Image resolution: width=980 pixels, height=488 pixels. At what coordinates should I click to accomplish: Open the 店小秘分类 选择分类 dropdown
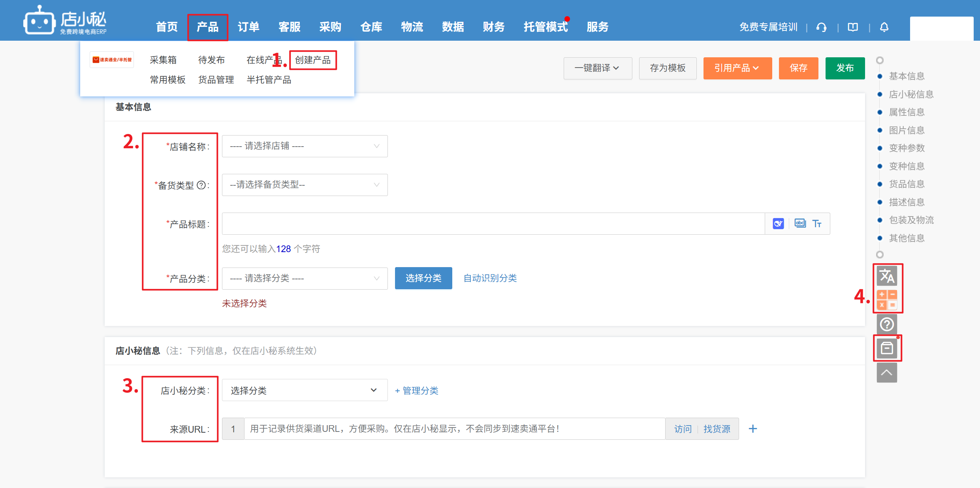click(305, 390)
